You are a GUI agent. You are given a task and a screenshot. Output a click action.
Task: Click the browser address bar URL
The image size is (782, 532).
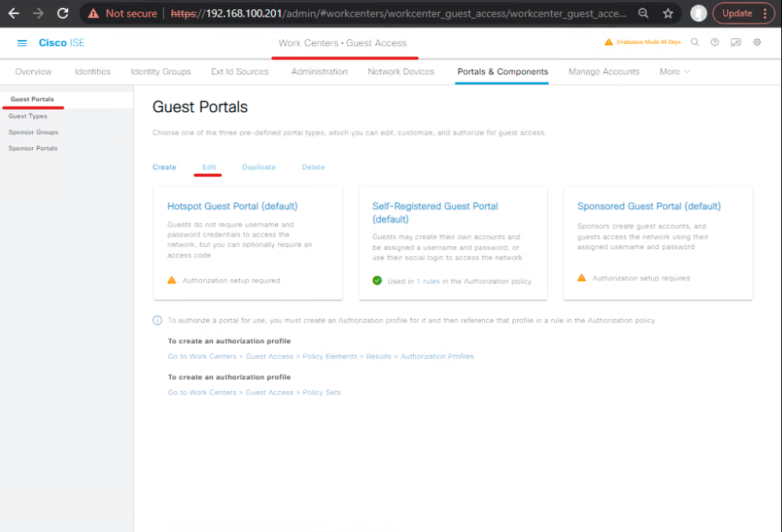tap(399, 13)
